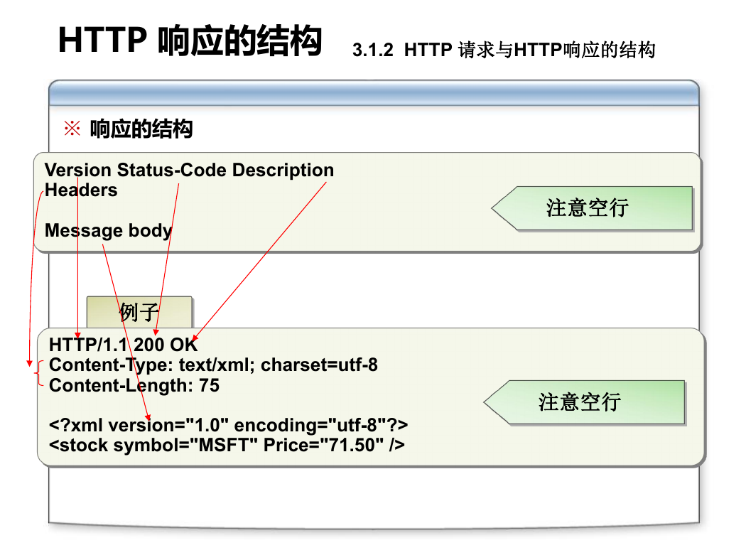Click the '例子' tab label
Screen dimensions: 746x560
tap(139, 312)
